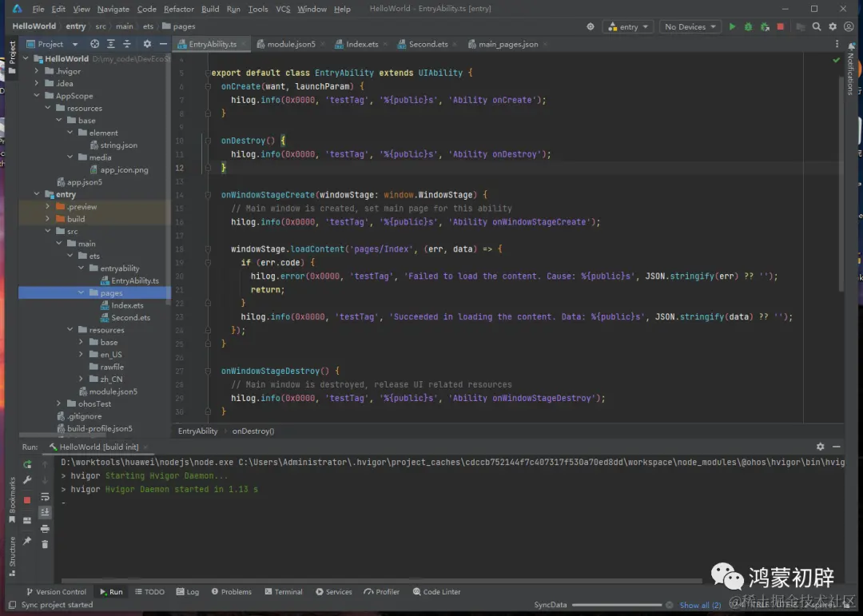Screen dimensions: 863x616
Task: Collapse the AppScope folder
Action: pos(37,96)
